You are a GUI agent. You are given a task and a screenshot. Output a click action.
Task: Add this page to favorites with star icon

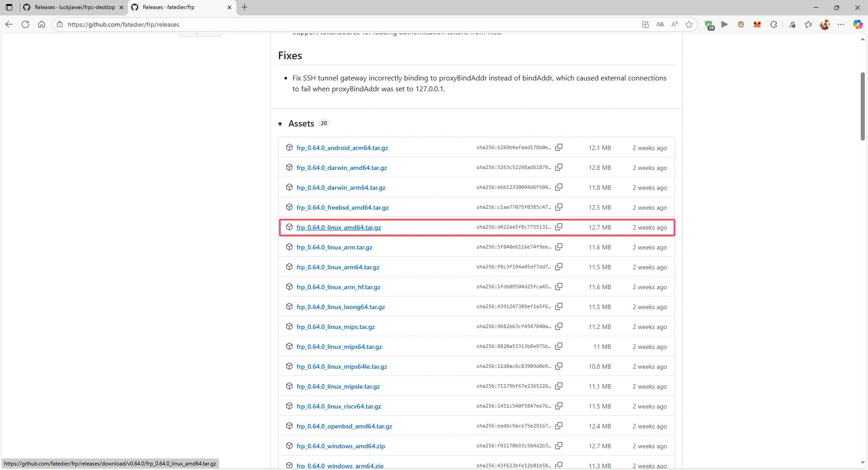(689, 24)
